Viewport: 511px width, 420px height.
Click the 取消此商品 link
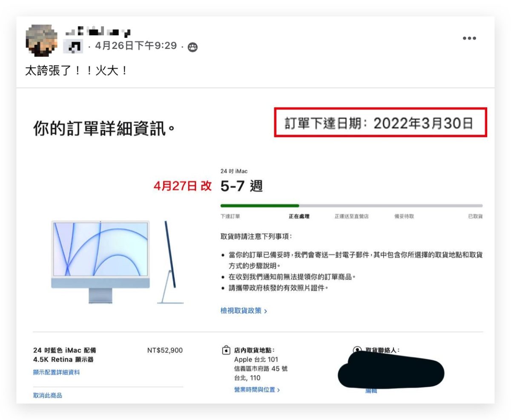pyautogui.click(x=48, y=396)
